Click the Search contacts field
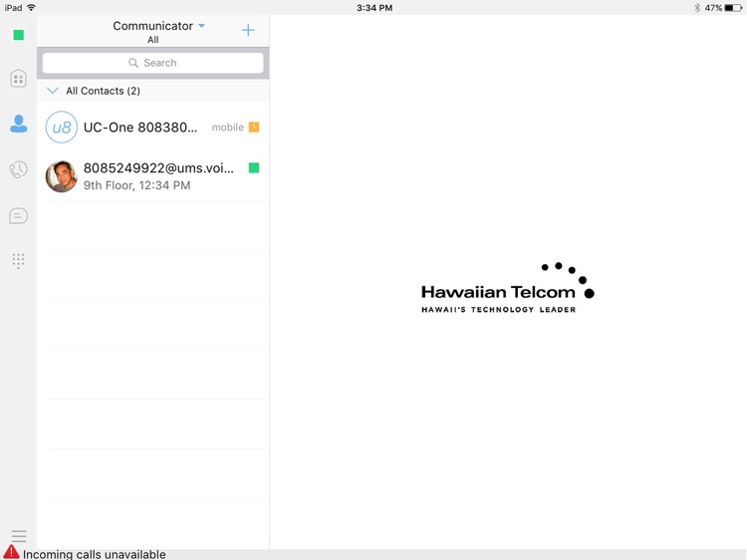747x560 pixels. [x=153, y=63]
